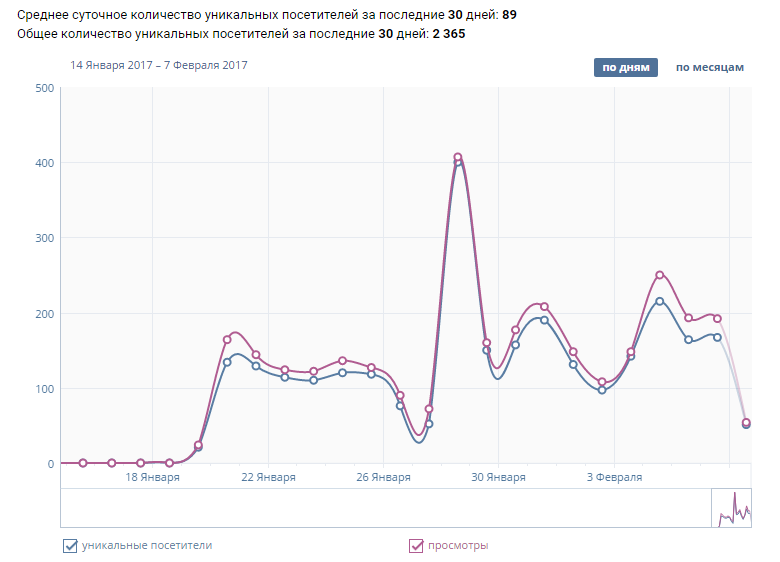Click the mini overview chart thumbnail
The image size is (780, 562).
[x=731, y=507]
